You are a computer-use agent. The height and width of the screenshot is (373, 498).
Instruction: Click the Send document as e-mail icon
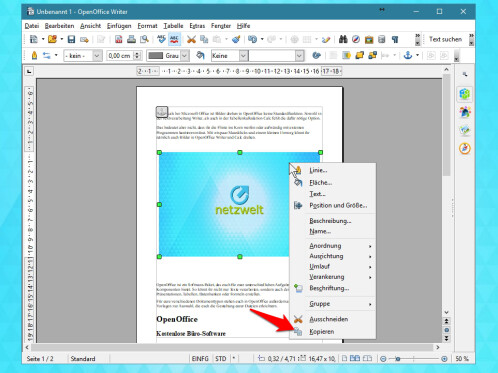84,40
